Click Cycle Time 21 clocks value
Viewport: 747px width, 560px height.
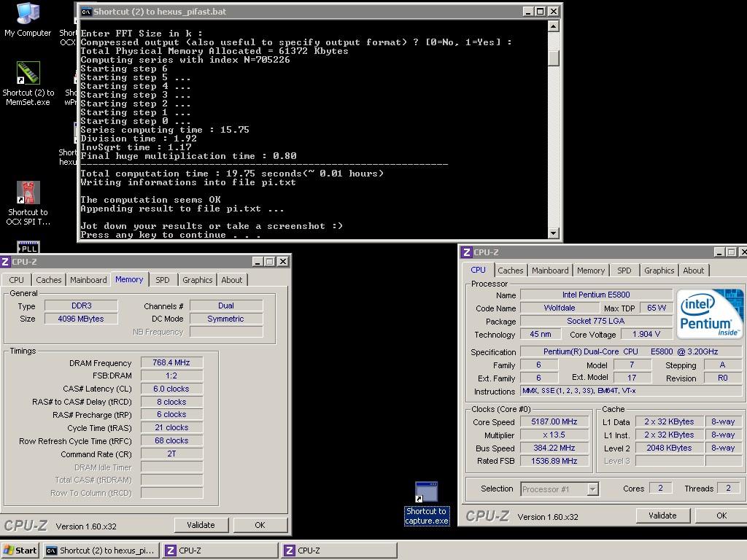tap(171, 427)
